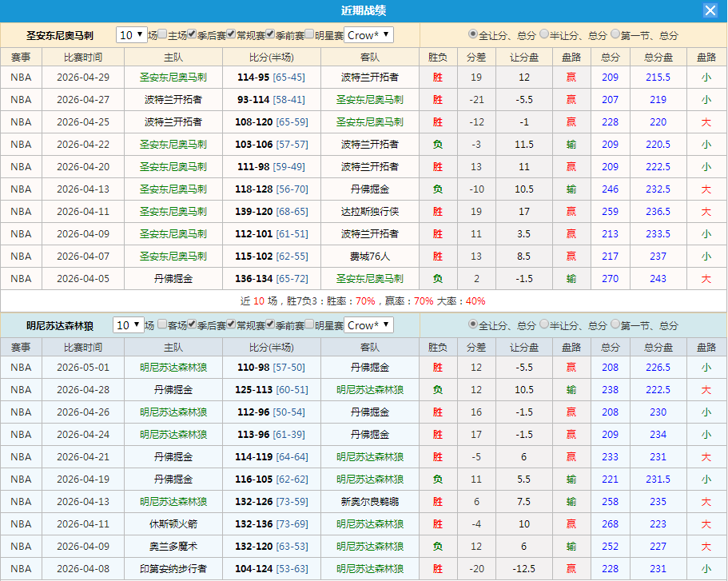Uncheck 季后赛 in the 明尼苏达森林狼 filter row
728x581 pixels.
[192, 324]
